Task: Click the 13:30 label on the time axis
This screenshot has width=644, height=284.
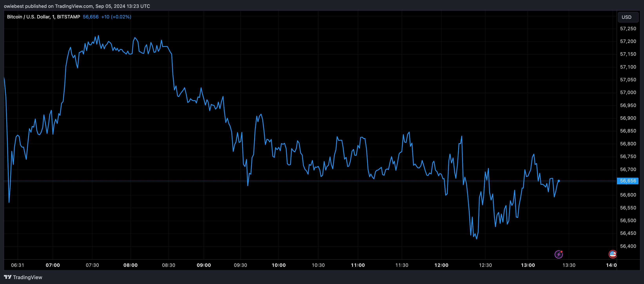Action: pos(569,265)
